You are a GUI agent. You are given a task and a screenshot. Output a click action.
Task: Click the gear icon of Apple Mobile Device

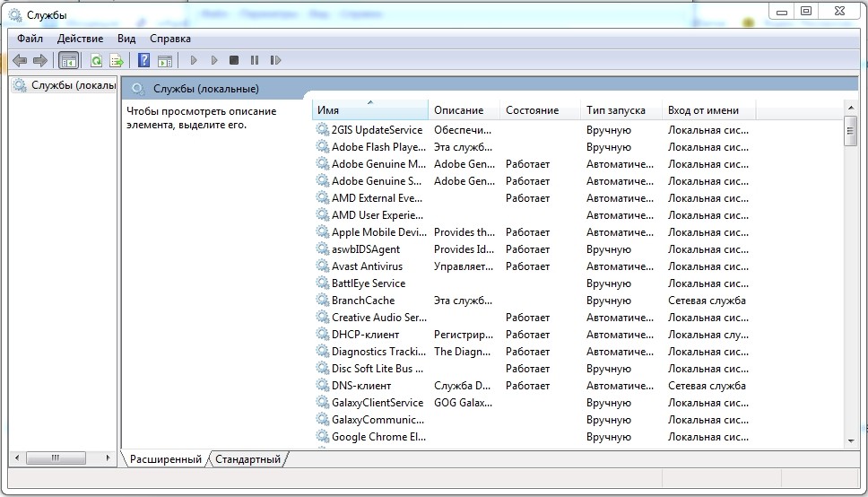point(322,231)
